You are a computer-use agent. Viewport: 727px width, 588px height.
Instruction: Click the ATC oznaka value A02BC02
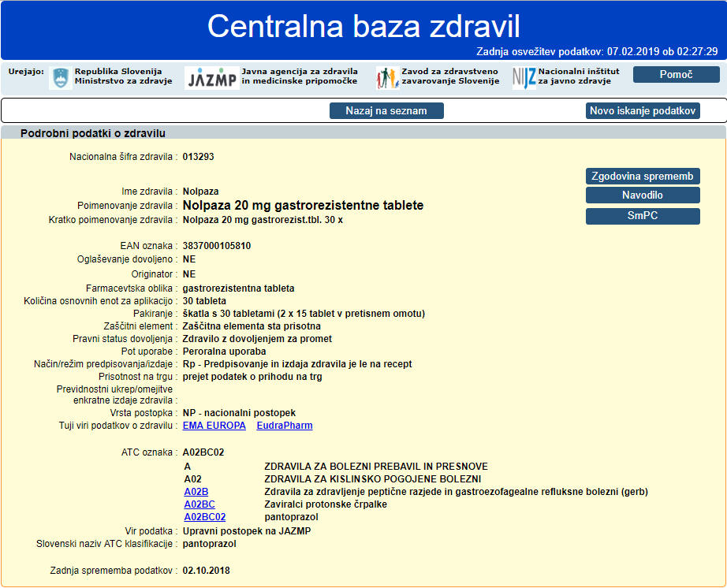point(203,452)
